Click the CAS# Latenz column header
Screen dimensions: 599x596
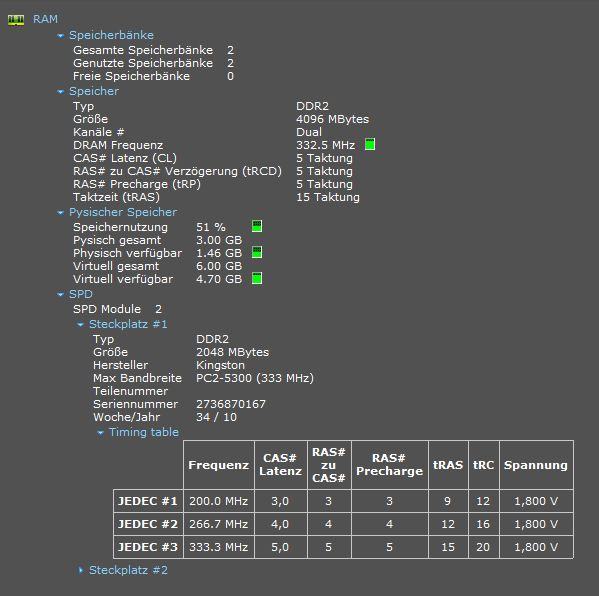(281, 465)
